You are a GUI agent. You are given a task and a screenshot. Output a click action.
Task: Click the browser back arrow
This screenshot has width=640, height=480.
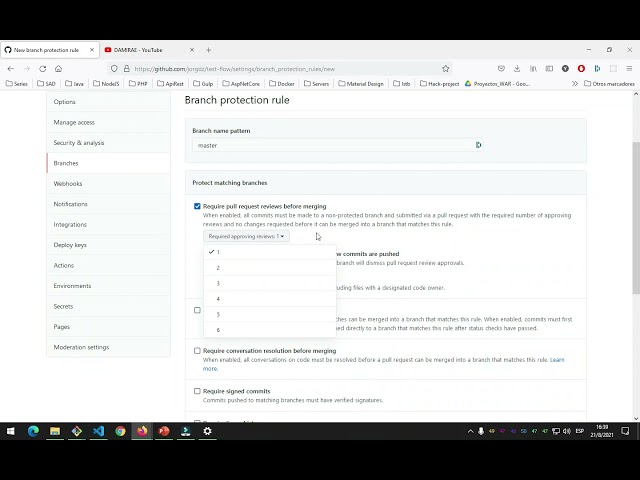(11, 69)
